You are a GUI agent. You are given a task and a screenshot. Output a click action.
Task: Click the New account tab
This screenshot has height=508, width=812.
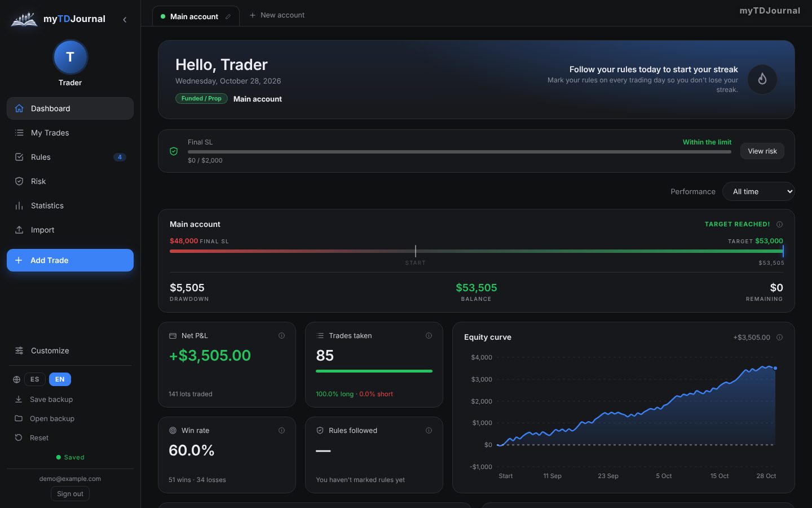tap(277, 15)
